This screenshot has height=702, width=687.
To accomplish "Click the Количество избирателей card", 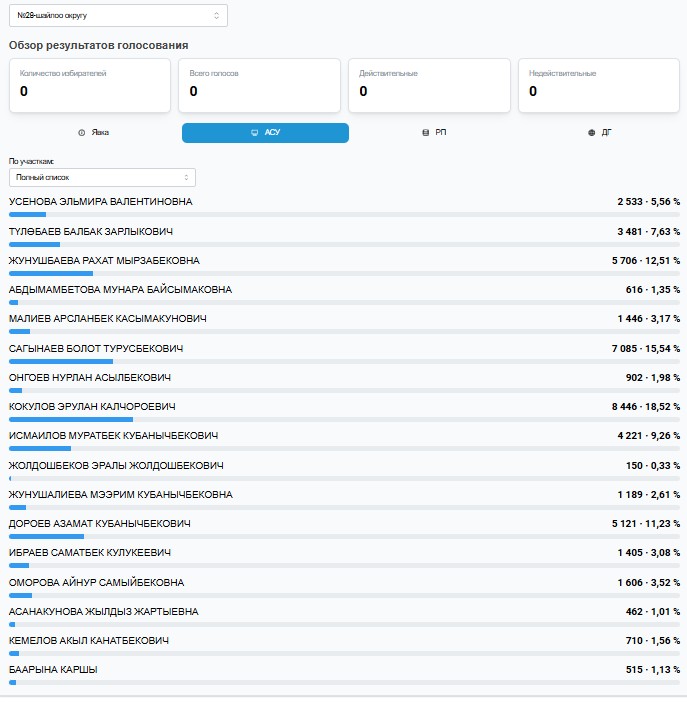I will [x=90, y=85].
